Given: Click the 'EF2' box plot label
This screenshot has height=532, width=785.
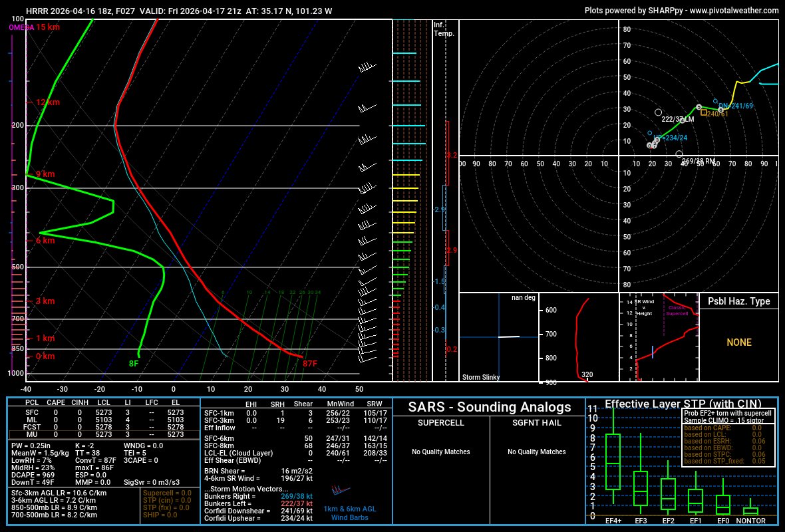Looking at the screenshot, I should tap(669, 521).
